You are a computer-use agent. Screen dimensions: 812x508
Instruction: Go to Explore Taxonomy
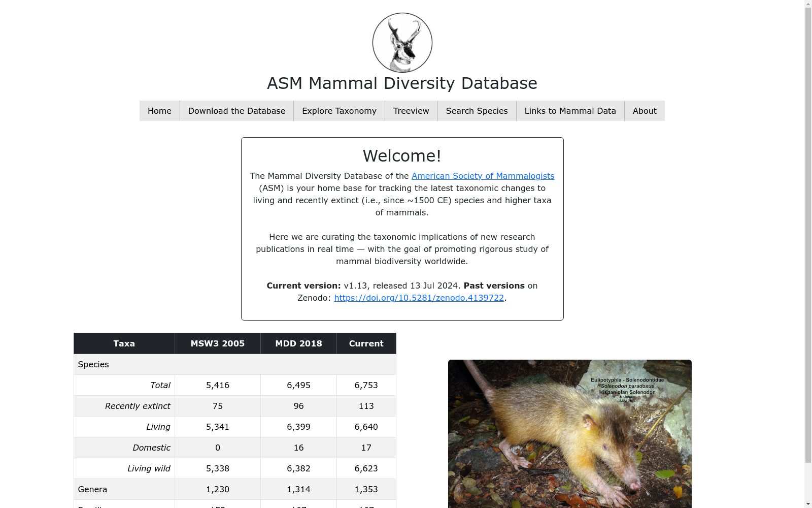[339, 111]
